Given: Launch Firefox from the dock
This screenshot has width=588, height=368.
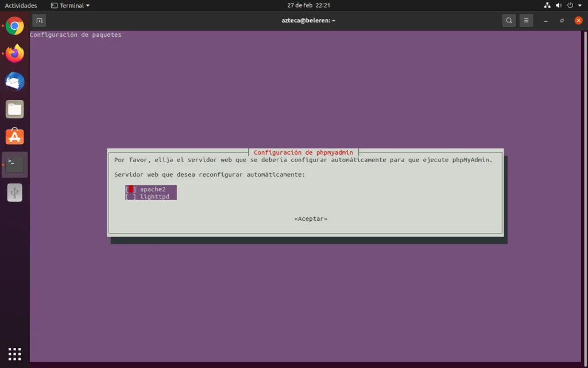Looking at the screenshot, I should pyautogui.click(x=14, y=53).
